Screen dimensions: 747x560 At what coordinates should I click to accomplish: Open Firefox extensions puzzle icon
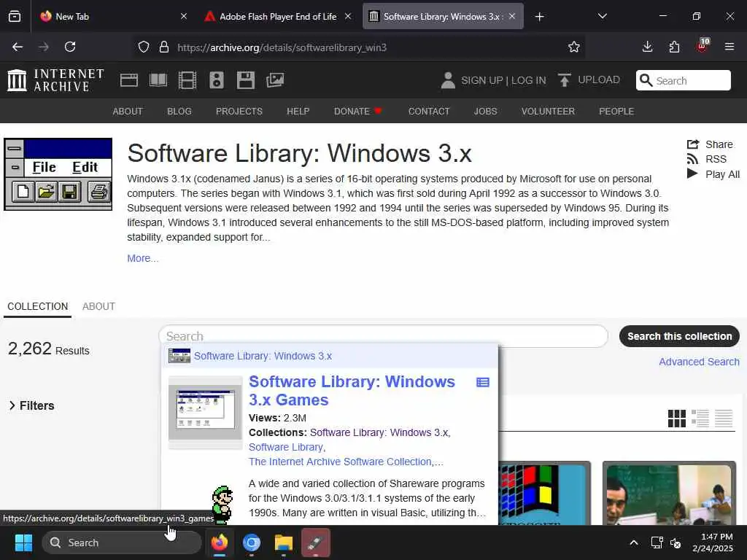(x=674, y=47)
